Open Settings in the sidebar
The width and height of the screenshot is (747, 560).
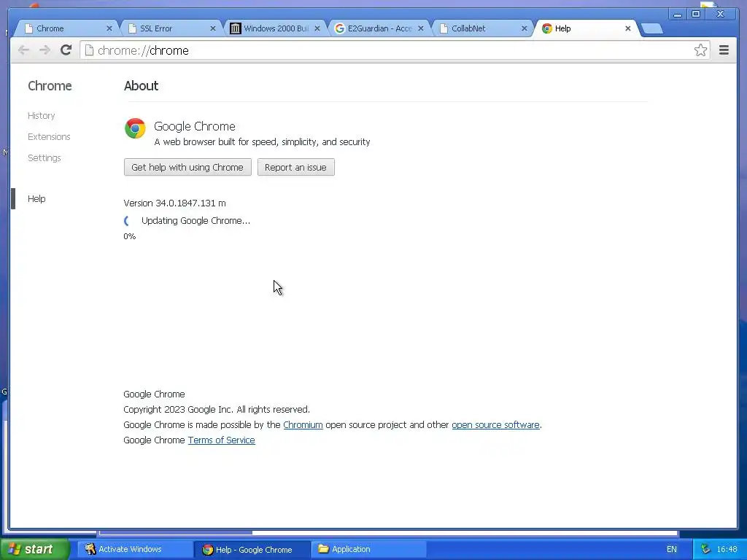pos(44,157)
